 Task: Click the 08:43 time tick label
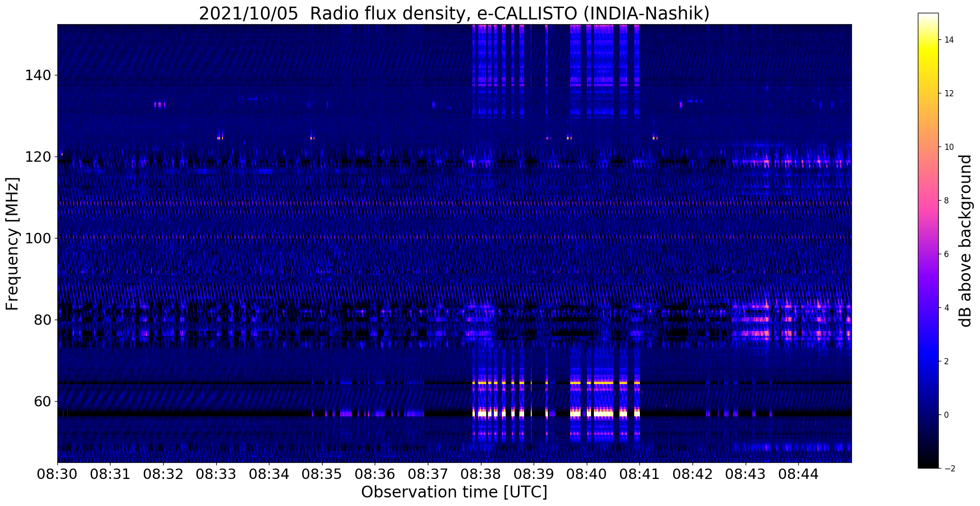coord(746,474)
